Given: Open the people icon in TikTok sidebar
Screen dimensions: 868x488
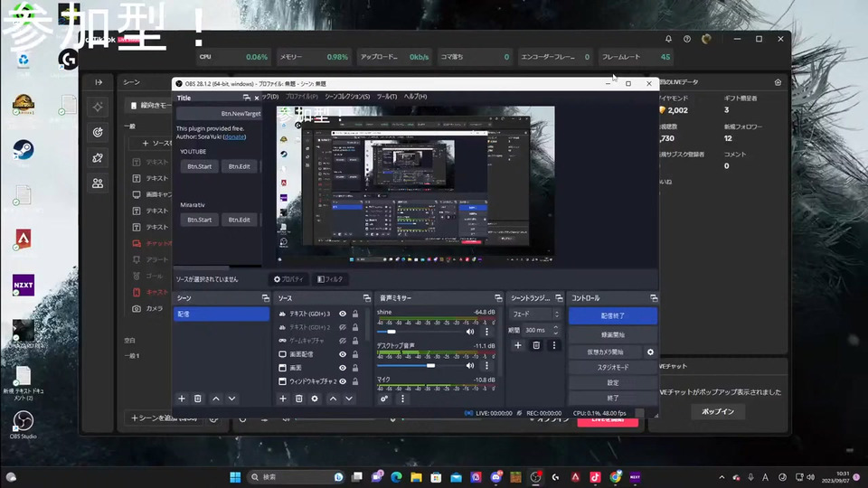Looking at the screenshot, I should (x=98, y=183).
